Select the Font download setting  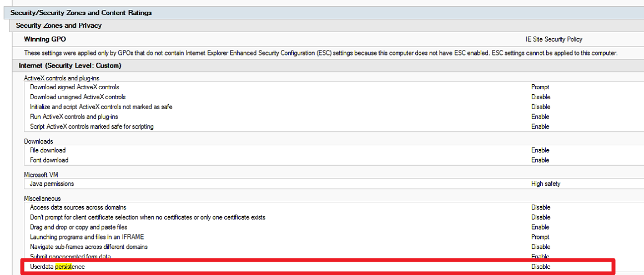point(49,160)
